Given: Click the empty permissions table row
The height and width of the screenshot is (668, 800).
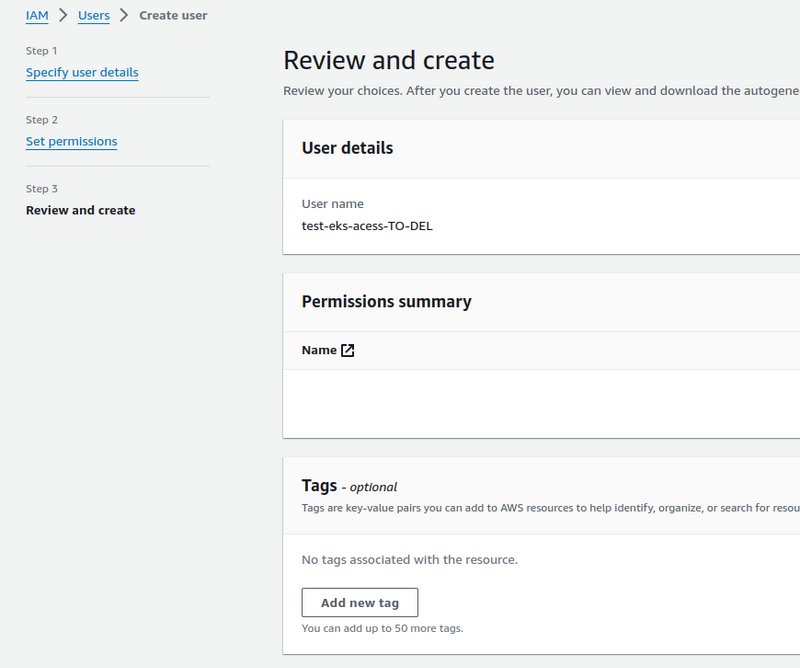Looking at the screenshot, I should pyautogui.click(x=540, y=403).
